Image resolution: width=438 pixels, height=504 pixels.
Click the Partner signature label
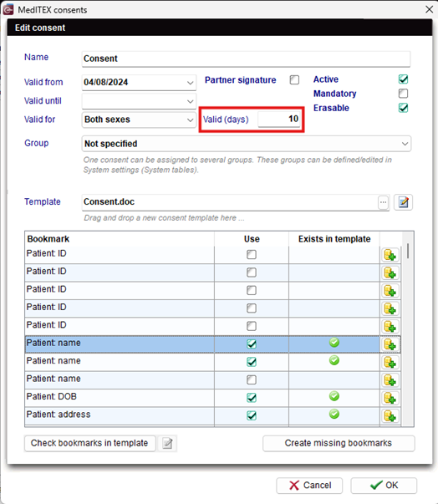click(241, 80)
